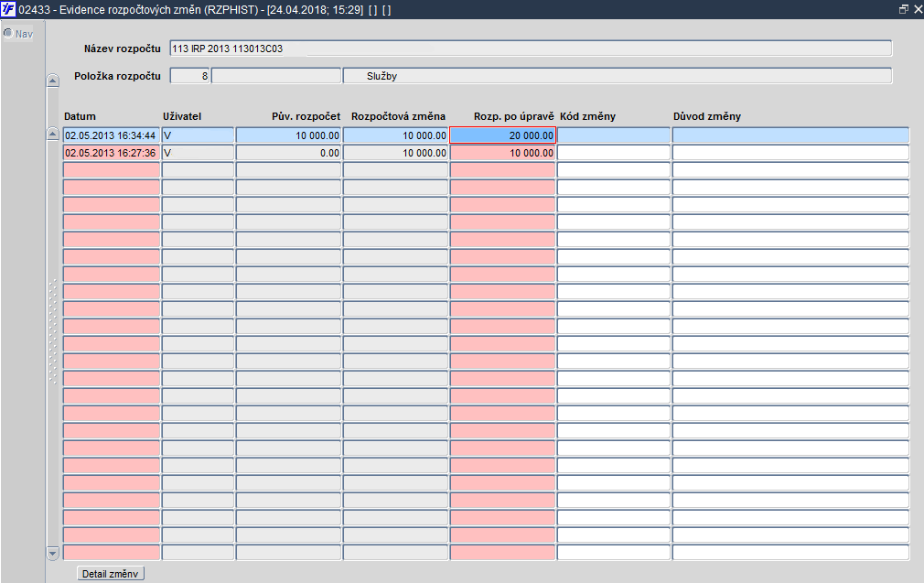Click the scroll-up arrow beside Položka rozpočtu

point(52,81)
